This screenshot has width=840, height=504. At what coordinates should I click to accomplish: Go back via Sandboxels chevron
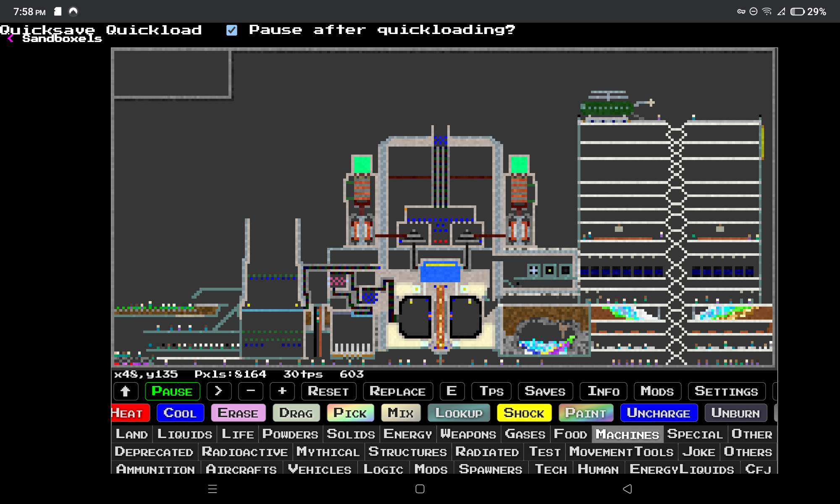[x=11, y=39]
